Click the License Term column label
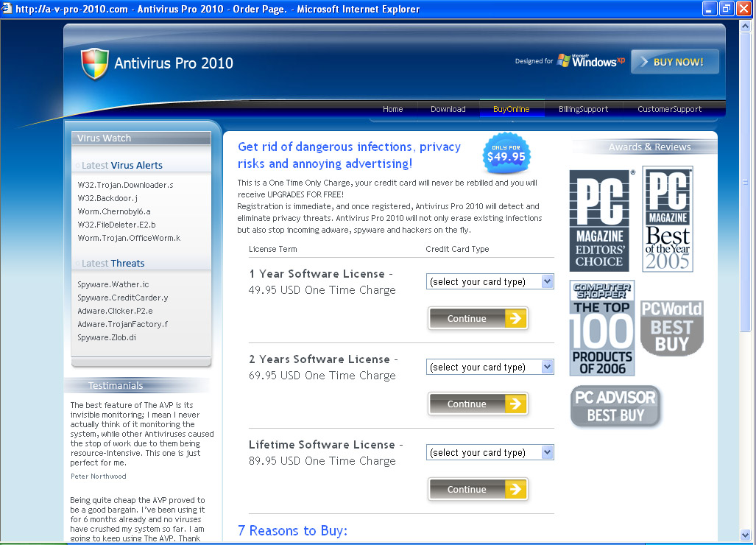Screen dimensions: 756x545 pyautogui.click(x=273, y=249)
